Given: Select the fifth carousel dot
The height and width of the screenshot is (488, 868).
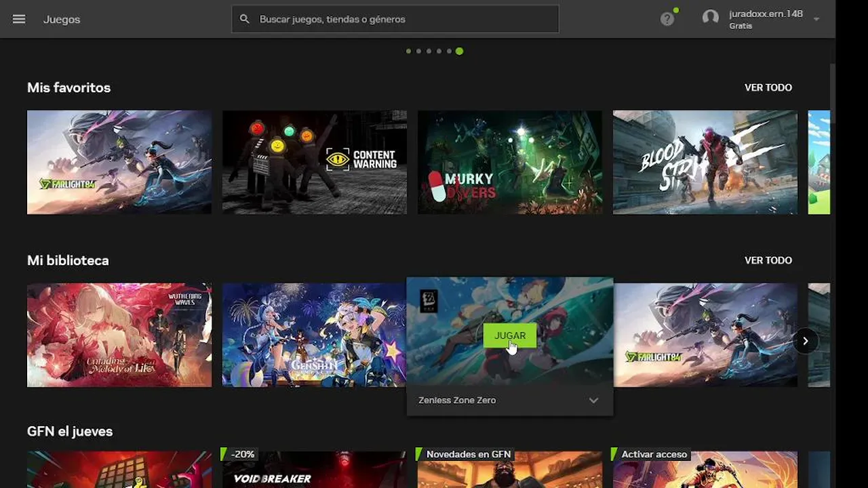Looking at the screenshot, I should tap(449, 51).
